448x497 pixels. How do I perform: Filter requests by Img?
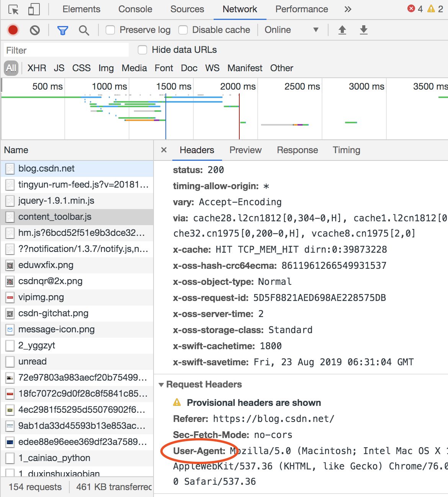point(106,68)
